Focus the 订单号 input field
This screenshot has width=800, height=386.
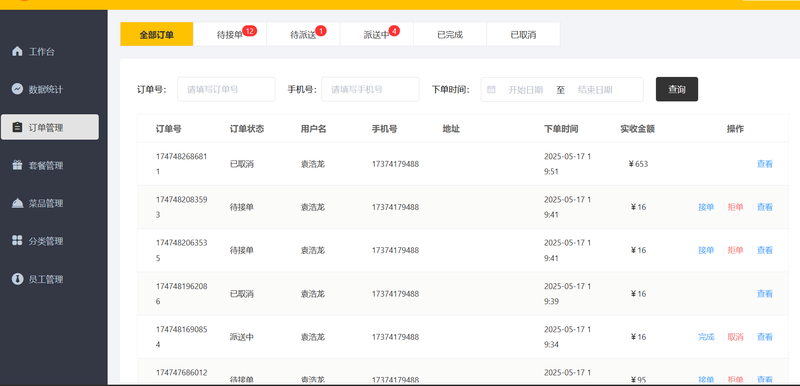[x=226, y=90]
